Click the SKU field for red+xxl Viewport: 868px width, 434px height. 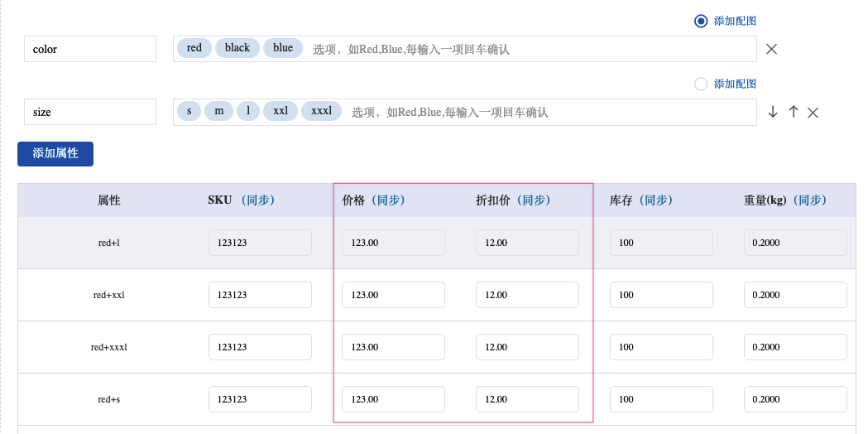click(x=260, y=295)
